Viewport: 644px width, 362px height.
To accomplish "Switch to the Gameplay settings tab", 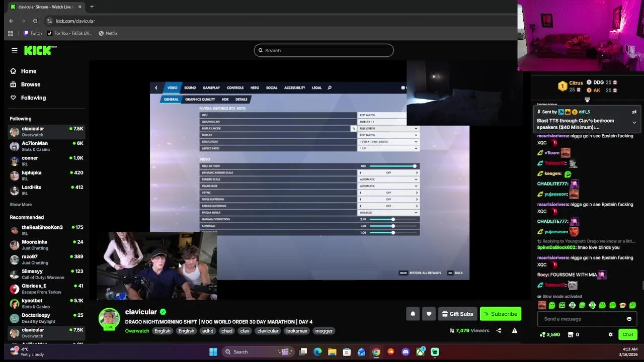I will [x=211, y=87].
